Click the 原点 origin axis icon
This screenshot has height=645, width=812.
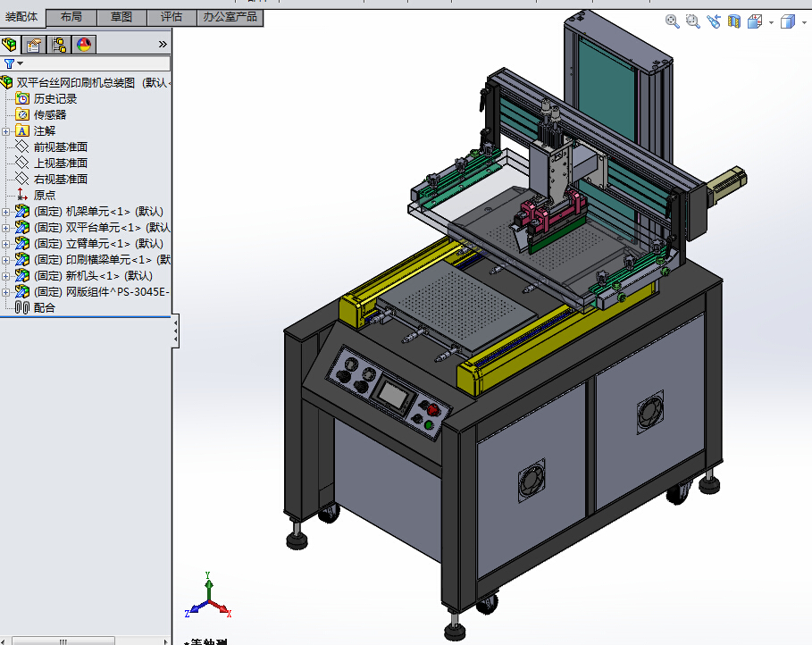pyautogui.click(x=21, y=195)
